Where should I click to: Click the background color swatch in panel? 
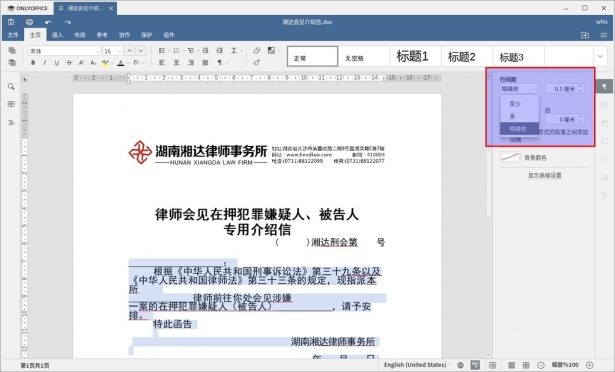pyautogui.click(x=510, y=157)
